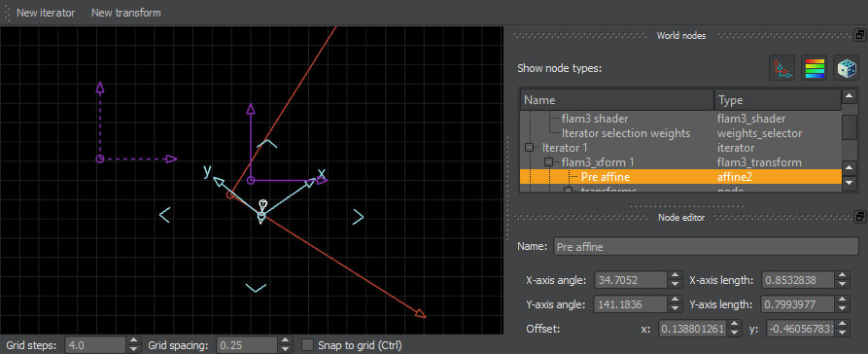Image resolution: width=868 pixels, height=354 pixels.
Task: Increase the X-axis angle value
Action: 675,276
